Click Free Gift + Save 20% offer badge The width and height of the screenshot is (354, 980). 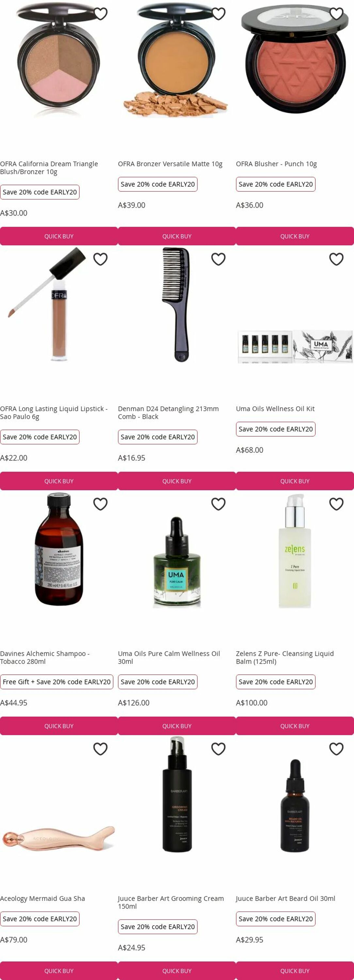click(56, 682)
